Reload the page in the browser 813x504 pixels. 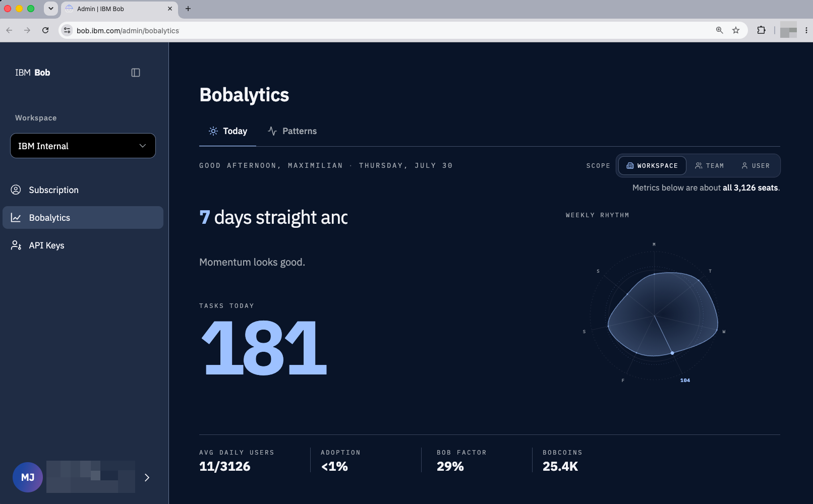pos(45,30)
